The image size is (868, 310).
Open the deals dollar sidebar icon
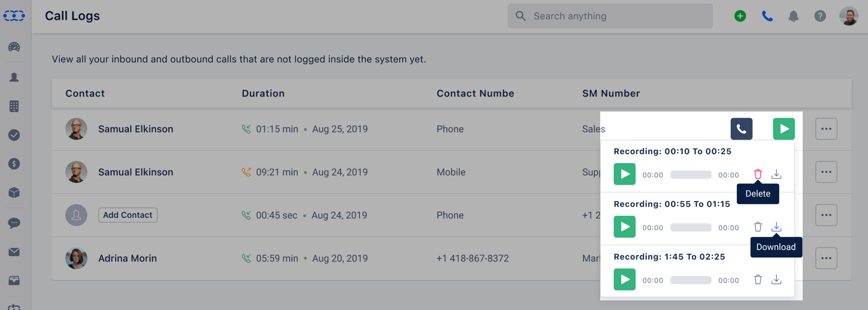(x=14, y=164)
